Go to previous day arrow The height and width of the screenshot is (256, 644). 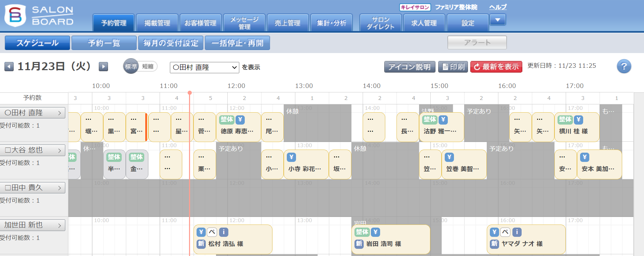coord(9,66)
